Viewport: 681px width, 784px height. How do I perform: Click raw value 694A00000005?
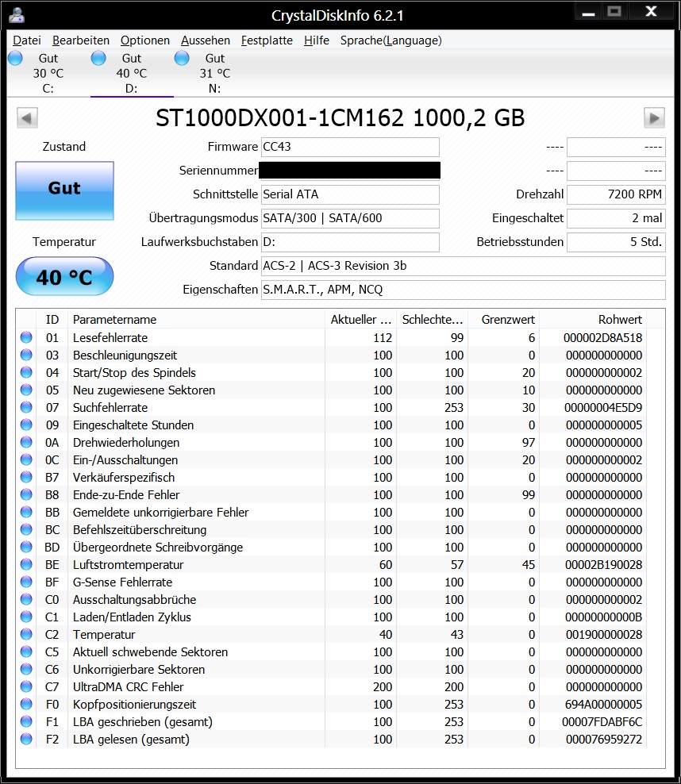click(x=603, y=705)
